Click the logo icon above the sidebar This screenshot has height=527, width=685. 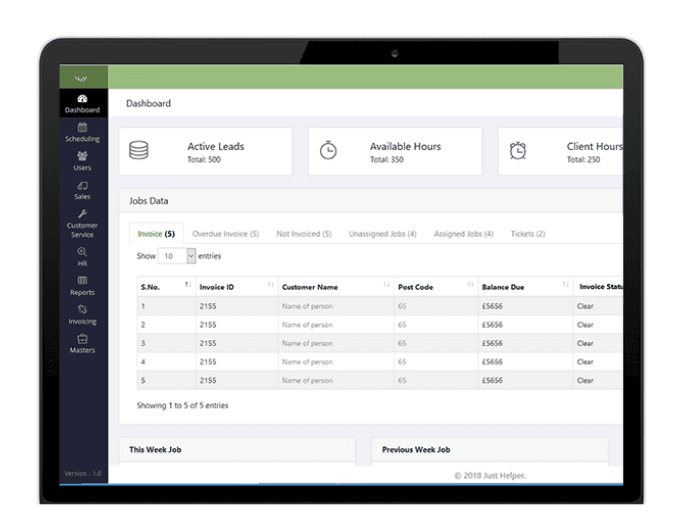pyautogui.click(x=81, y=78)
